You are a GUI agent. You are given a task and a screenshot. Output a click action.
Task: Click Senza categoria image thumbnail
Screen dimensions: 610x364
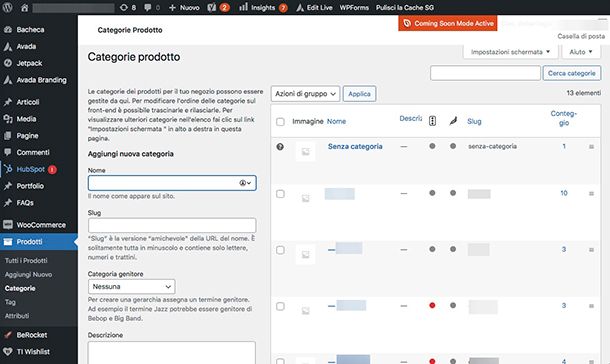point(306,152)
